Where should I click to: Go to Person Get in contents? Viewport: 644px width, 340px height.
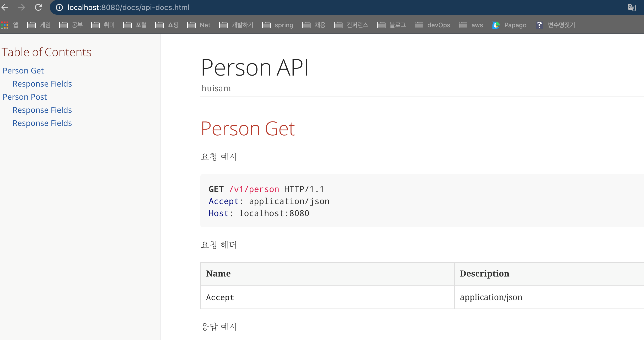[23, 71]
